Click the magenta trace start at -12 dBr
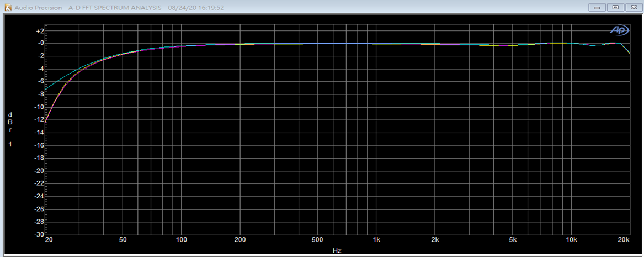The image size is (644, 257). [46, 121]
